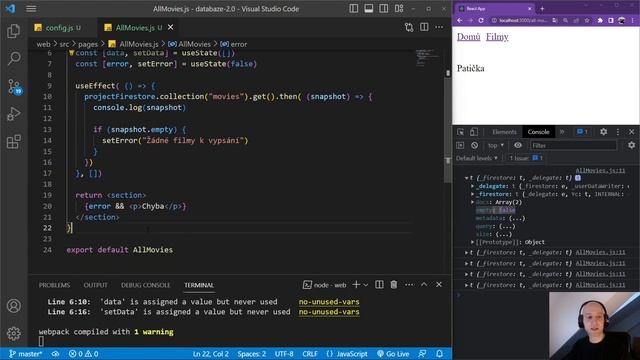Open editor More Actions ellipsis

pos(439,27)
